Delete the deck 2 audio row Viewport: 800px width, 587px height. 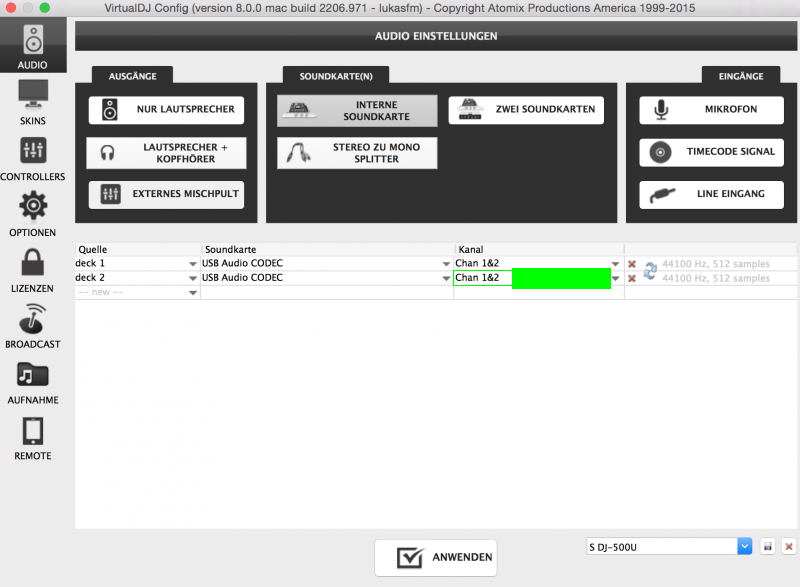pyautogui.click(x=632, y=278)
